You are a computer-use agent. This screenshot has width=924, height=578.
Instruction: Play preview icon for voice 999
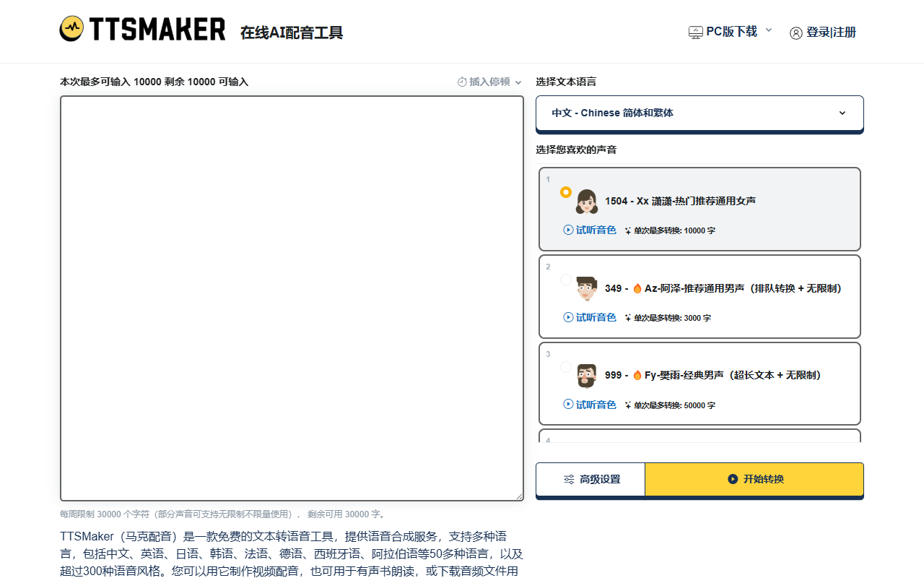(x=568, y=405)
